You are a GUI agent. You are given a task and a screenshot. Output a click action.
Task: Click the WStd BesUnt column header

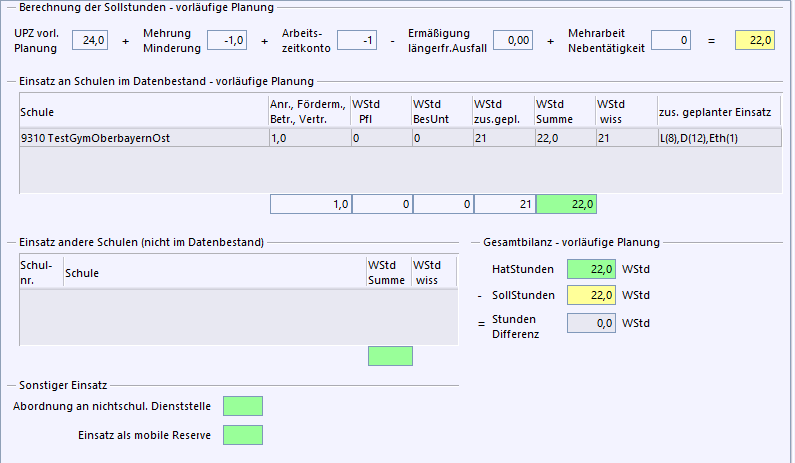[x=442, y=112]
